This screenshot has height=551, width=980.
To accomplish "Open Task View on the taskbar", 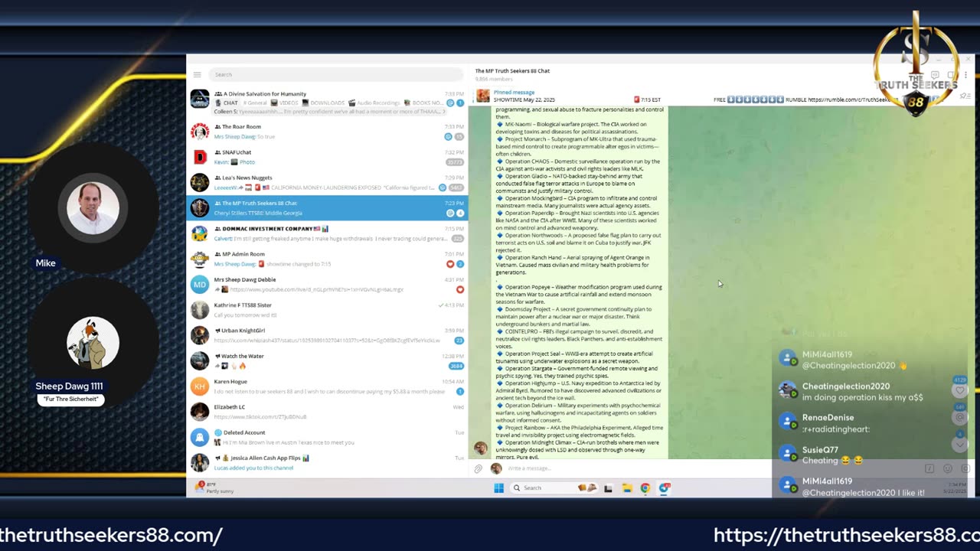I will tap(608, 487).
